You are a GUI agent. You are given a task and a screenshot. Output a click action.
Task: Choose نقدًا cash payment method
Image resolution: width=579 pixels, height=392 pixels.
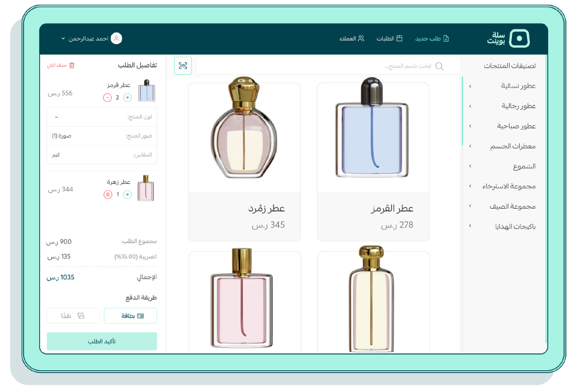[73, 316]
